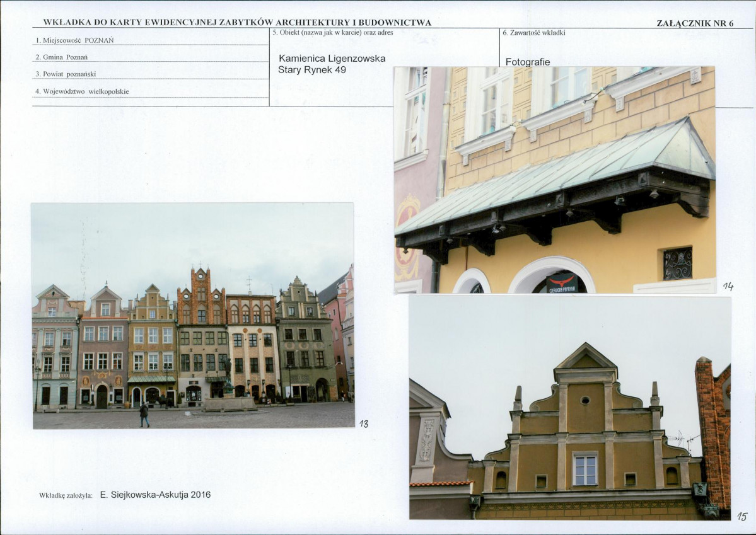Click the author name 'E. Siejkowska-Askutja 2016'

point(155,495)
